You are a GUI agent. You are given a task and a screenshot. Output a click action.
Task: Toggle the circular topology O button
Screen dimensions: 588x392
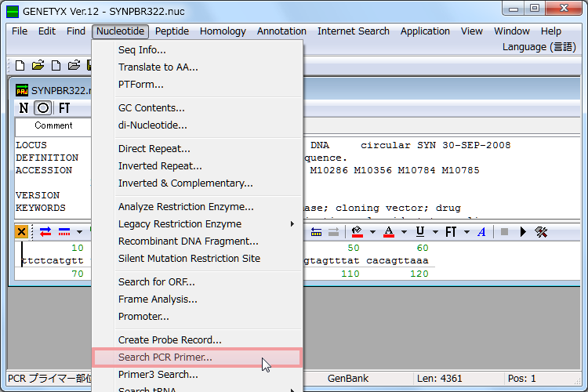43,108
